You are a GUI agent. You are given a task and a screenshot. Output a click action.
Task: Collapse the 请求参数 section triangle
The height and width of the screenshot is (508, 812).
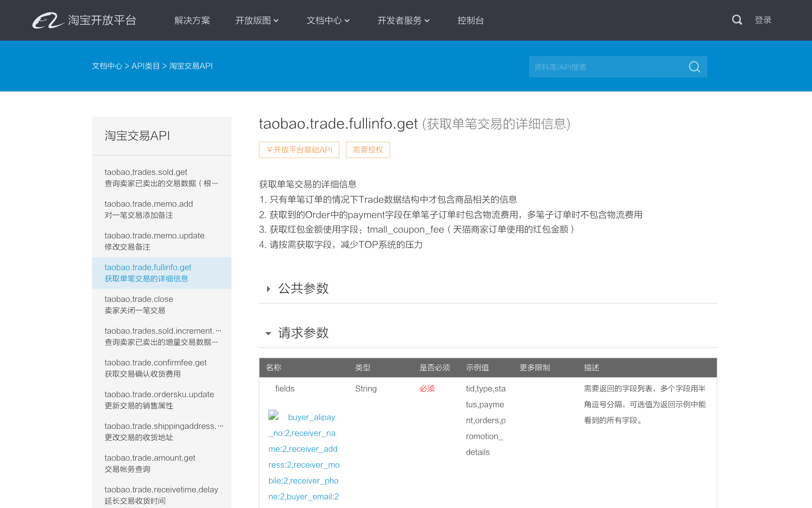click(268, 334)
